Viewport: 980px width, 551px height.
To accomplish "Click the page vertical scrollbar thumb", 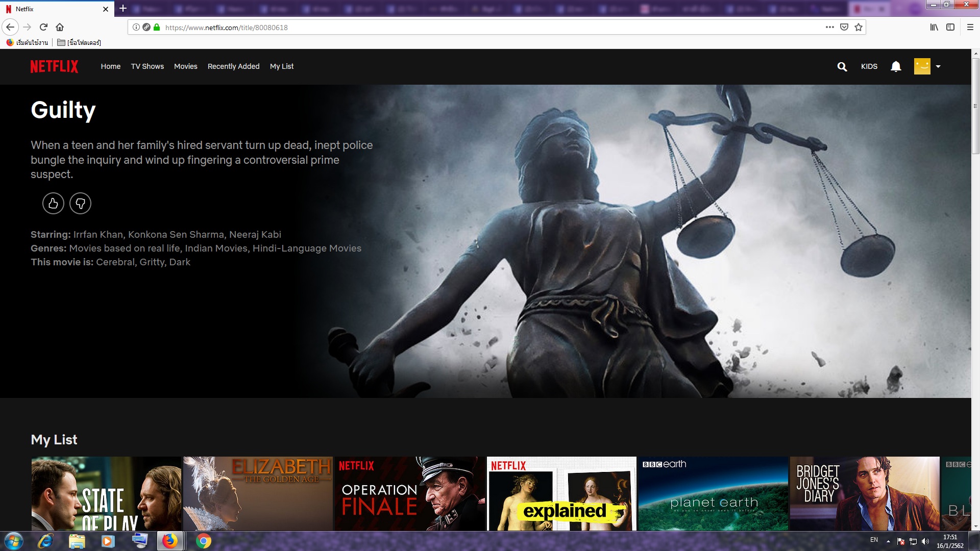I will pos(975,106).
